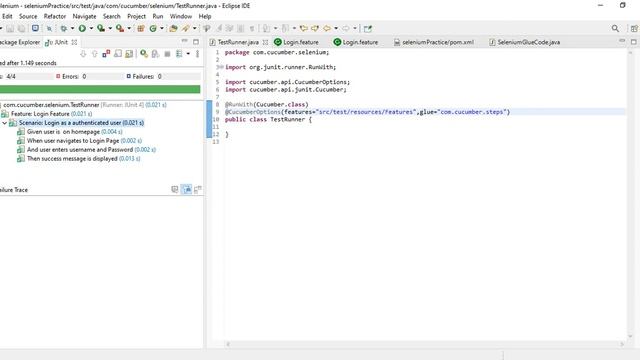
Task: Click the New Java Package icon
Action: click(141, 28)
